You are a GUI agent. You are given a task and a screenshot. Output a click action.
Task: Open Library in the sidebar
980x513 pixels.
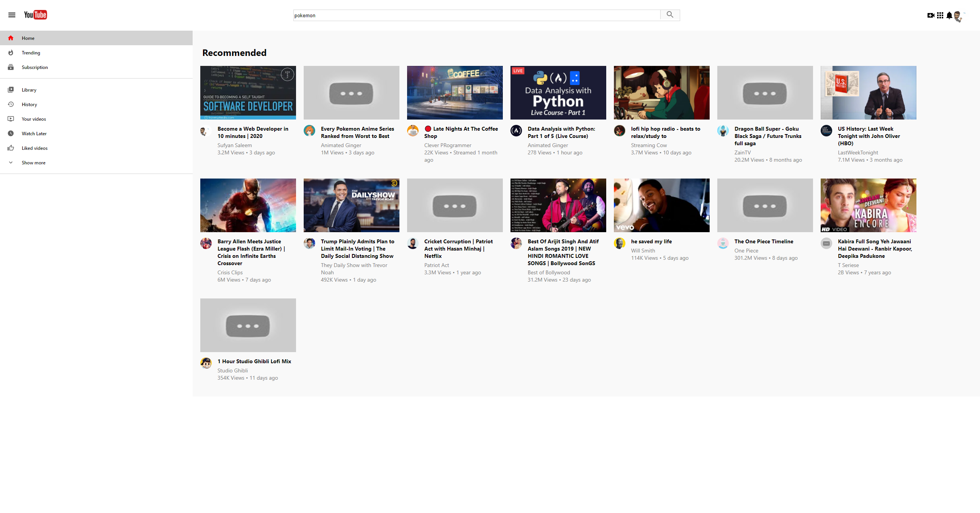pyautogui.click(x=29, y=90)
